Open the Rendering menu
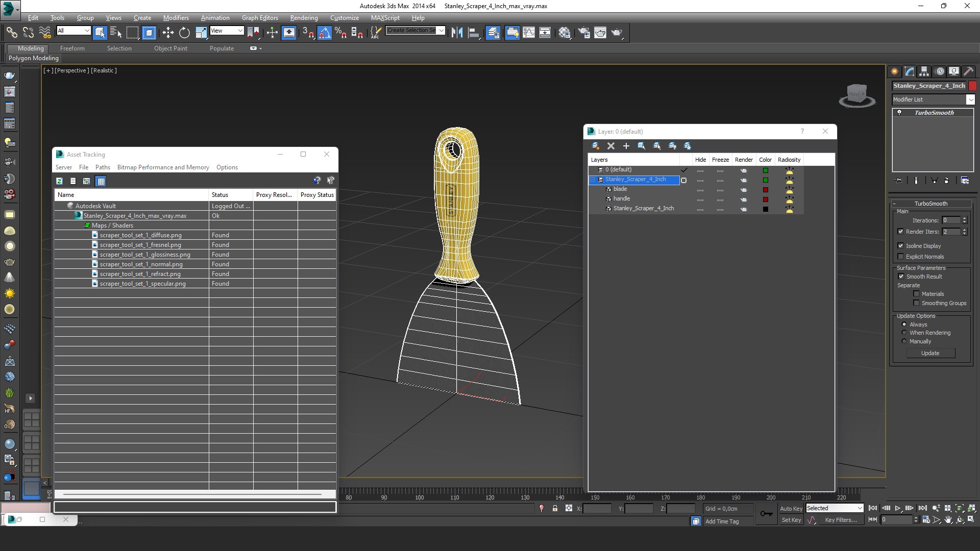Viewport: 980px width, 551px height. (304, 17)
